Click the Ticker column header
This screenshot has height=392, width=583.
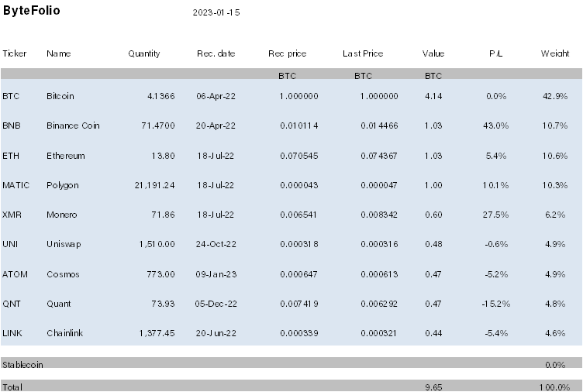15,53
